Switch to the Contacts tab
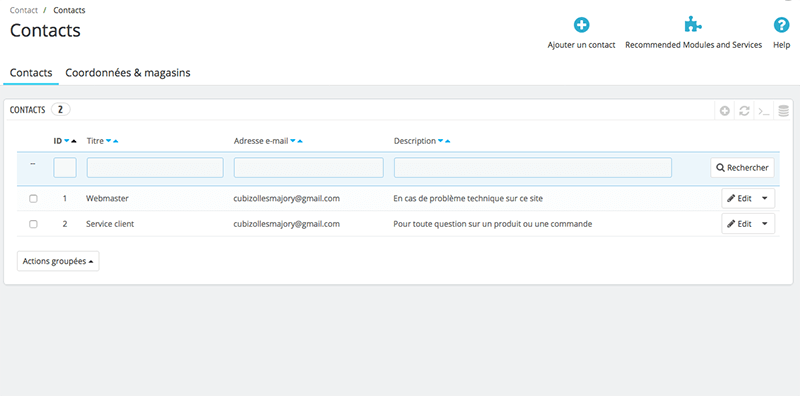The width and height of the screenshot is (800, 396). coord(31,73)
